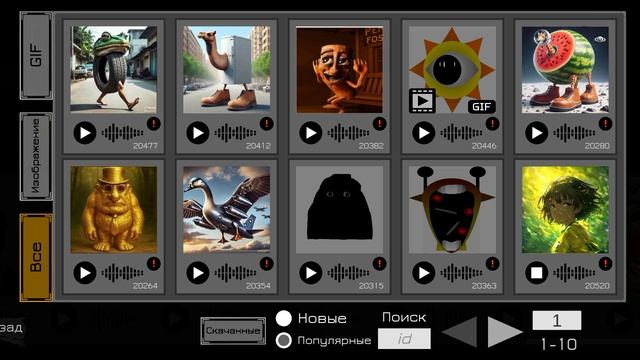Play sound of card 20477

coord(85,133)
